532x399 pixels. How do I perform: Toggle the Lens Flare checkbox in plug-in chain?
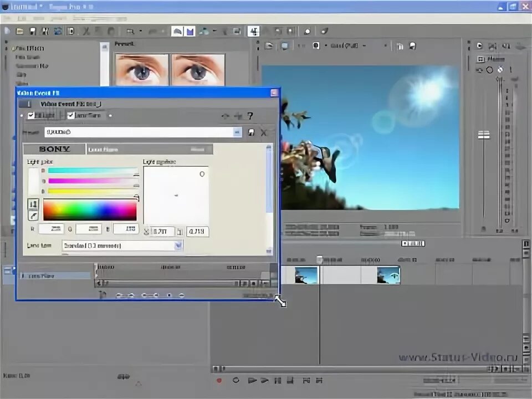(x=70, y=115)
